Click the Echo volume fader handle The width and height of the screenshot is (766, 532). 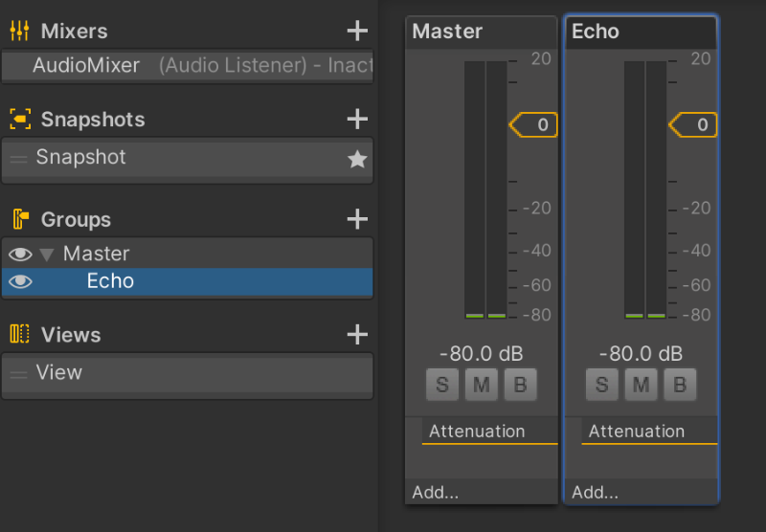[x=693, y=125]
